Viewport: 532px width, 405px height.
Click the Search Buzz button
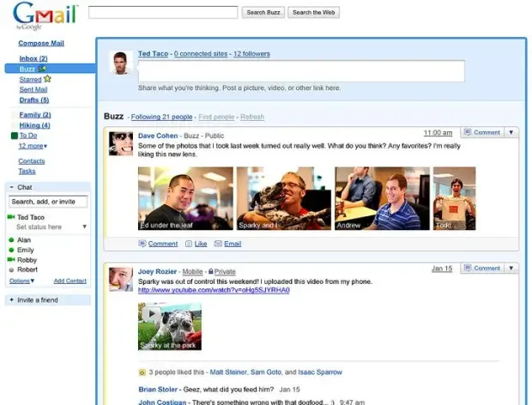[x=263, y=13]
